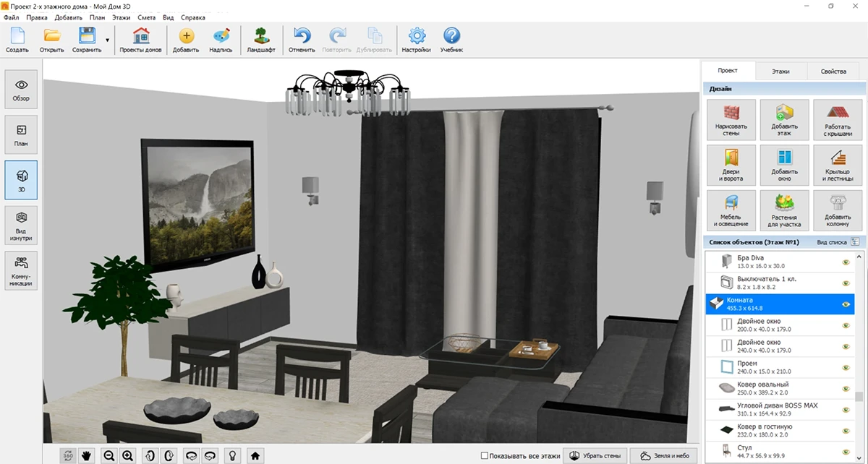Click Добавить колонну tool
The image size is (868, 464).
[838, 210]
